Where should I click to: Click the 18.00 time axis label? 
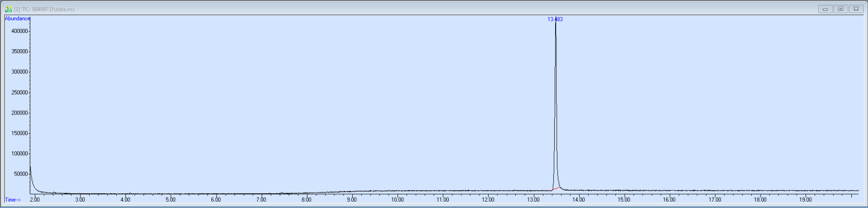760,200
